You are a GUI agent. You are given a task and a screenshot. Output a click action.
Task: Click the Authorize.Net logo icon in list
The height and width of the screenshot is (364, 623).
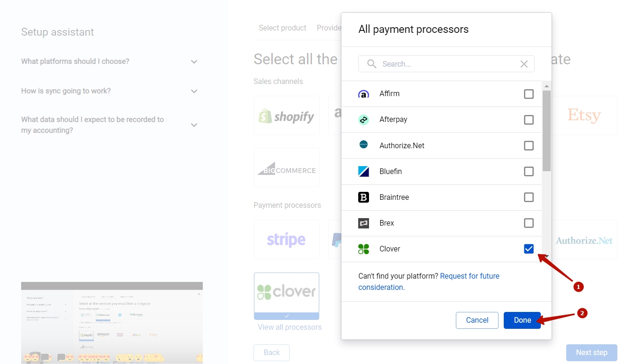point(364,144)
